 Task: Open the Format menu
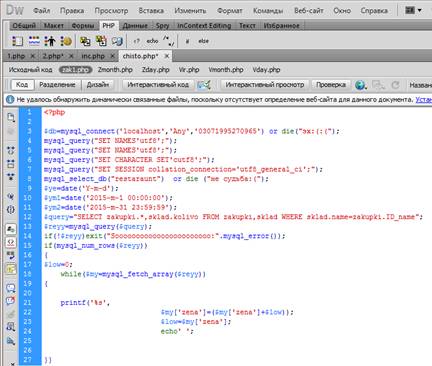[x=229, y=11]
